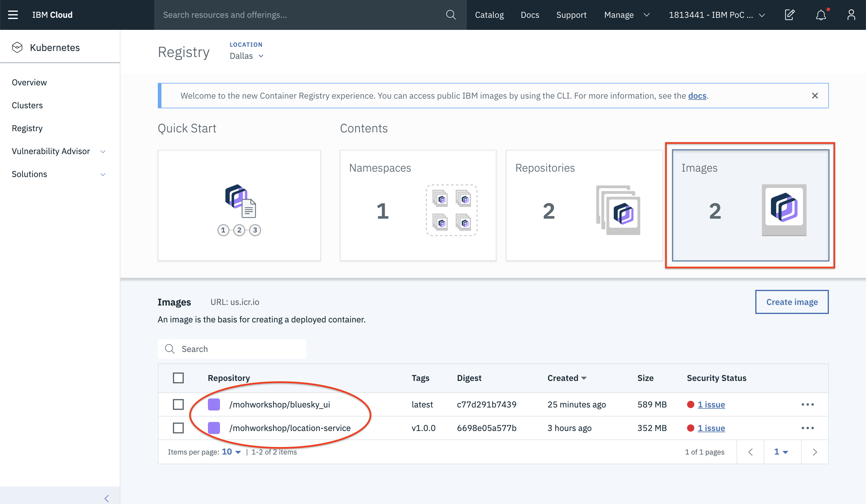Click the Kubernetes hexagon icon

[17, 47]
